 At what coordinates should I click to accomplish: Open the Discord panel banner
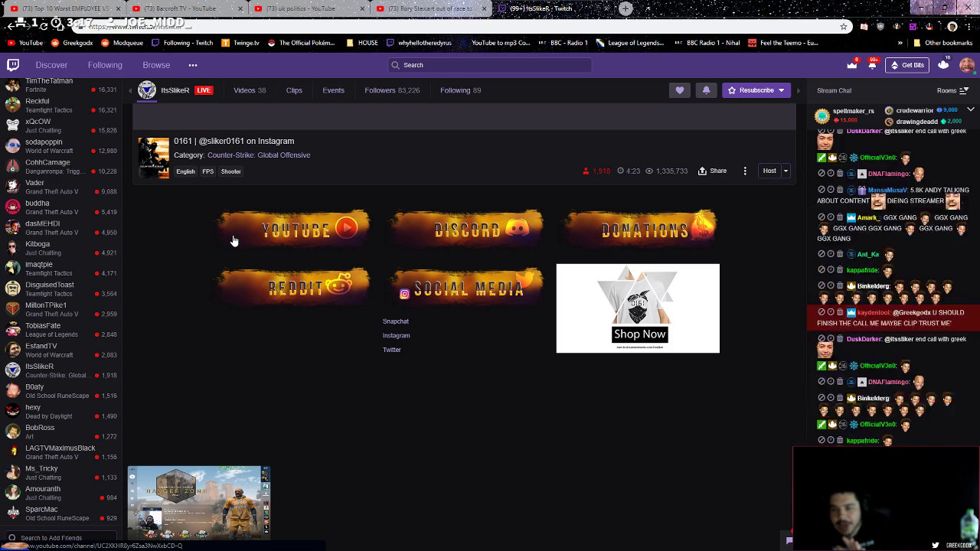coord(467,228)
